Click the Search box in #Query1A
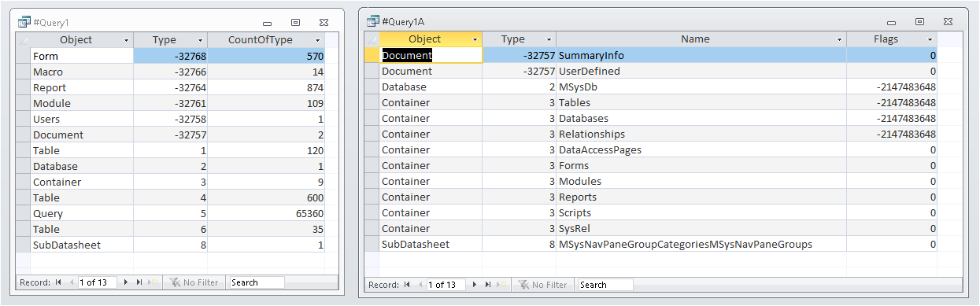 click(605, 285)
